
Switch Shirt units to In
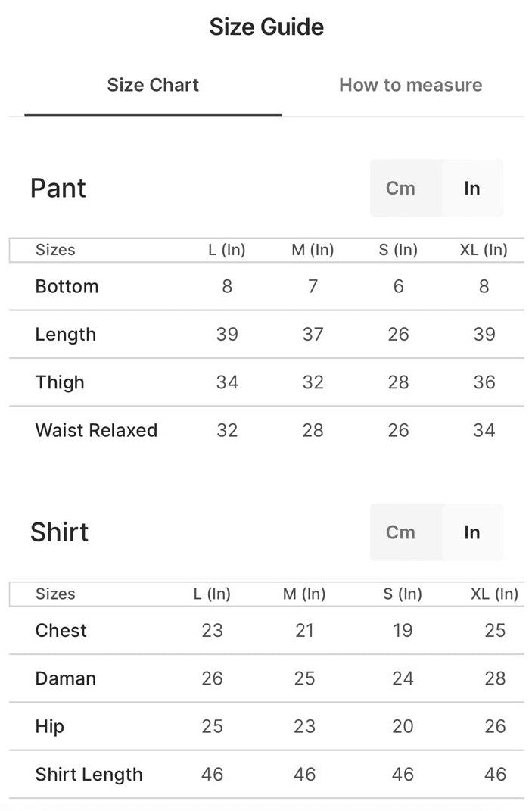(471, 532)
